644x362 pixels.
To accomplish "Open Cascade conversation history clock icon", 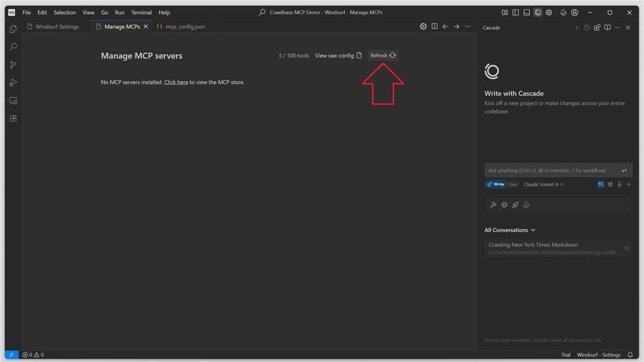I will 587,28.
